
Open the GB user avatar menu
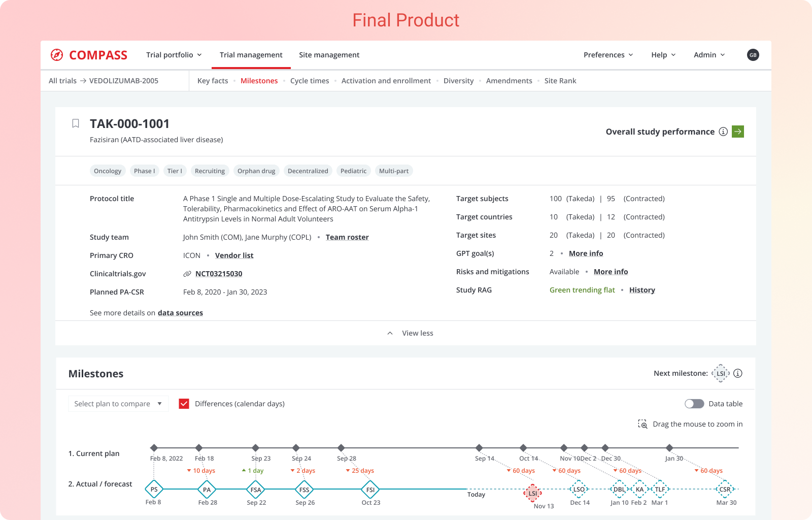tap(753, 55)
